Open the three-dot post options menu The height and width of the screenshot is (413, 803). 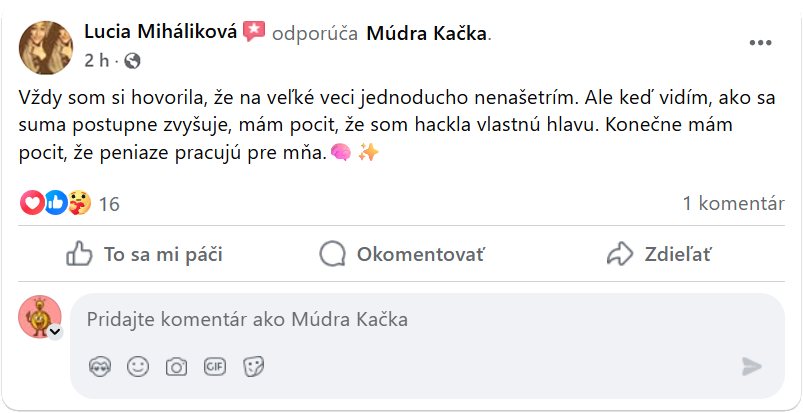760,44
